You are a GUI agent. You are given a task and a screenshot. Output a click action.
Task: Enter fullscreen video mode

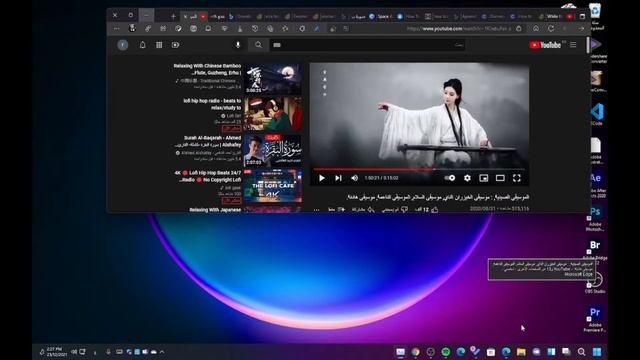[517, 178]
